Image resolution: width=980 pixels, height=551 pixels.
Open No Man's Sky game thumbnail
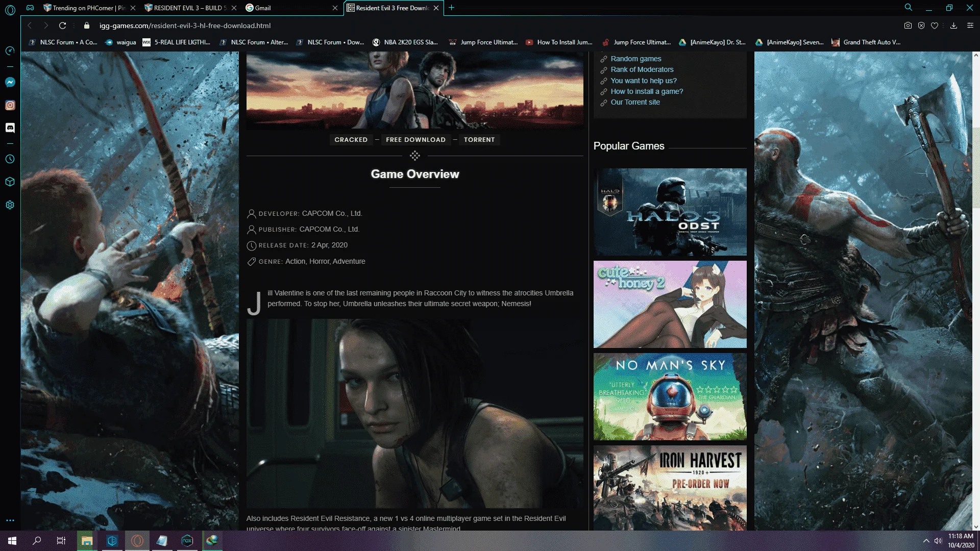coord(670,396)
